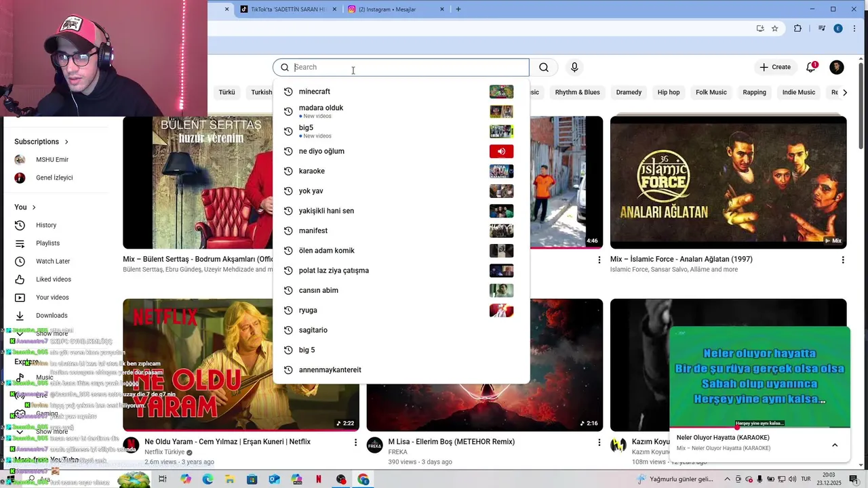868x488 pixels.
Task: Open Microsoft Edge from taskbar
Action: 208,479
